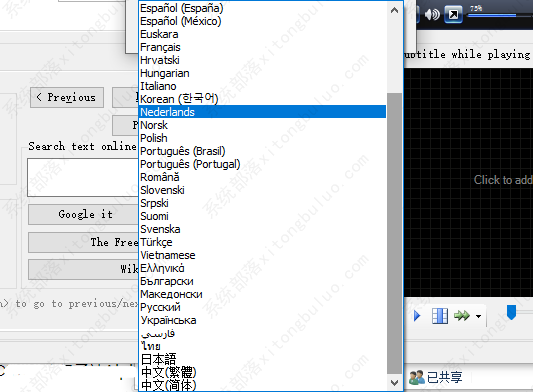Click language list scroll up arrow

click(x=394, y=10)
